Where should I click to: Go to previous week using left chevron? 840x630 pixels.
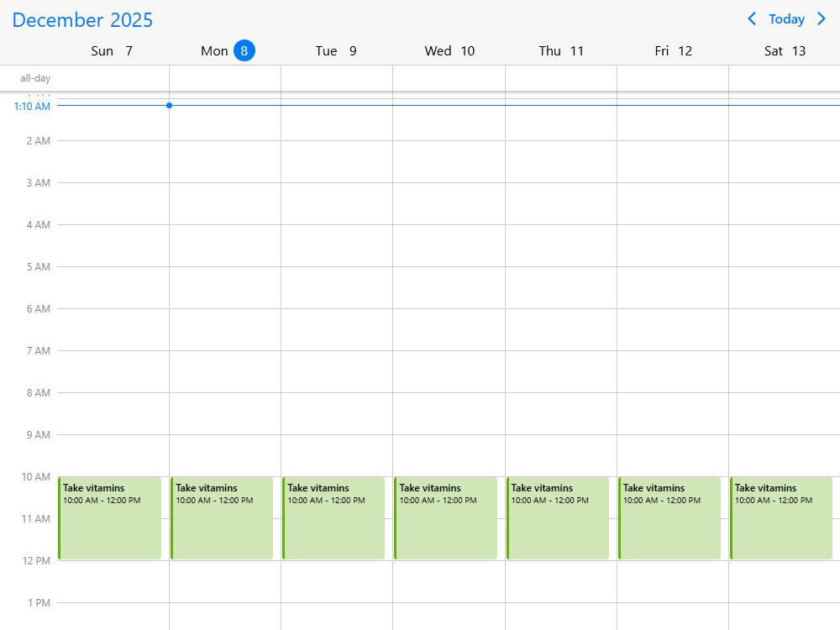pos(752,18)
